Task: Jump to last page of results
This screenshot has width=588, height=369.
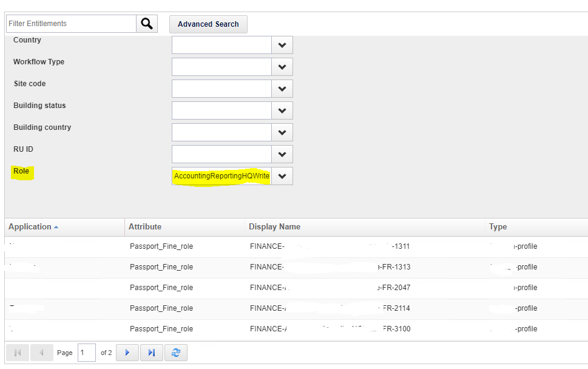Action: pos(152,353)
